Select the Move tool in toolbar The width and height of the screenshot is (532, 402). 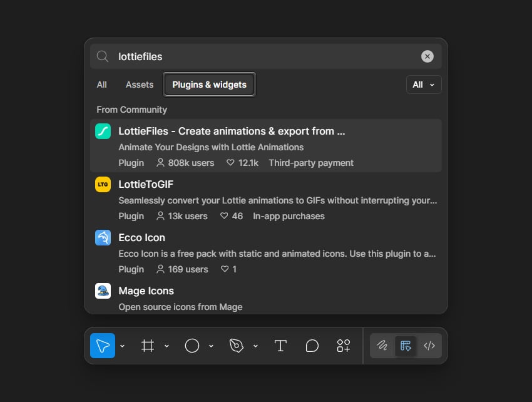103,346
